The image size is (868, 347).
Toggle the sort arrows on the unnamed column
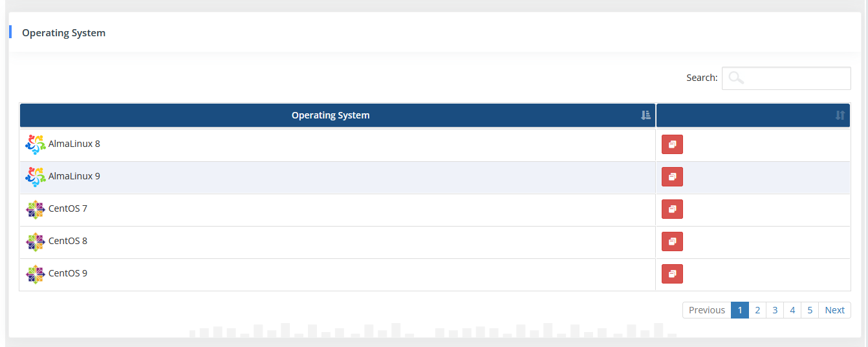point(840,115)
